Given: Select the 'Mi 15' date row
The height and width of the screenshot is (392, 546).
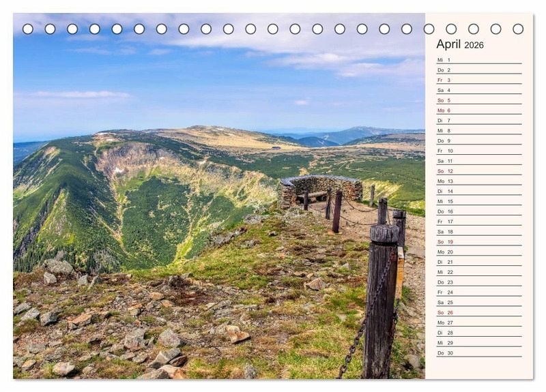Looking at the screenshot, I should tap(479, 201).
